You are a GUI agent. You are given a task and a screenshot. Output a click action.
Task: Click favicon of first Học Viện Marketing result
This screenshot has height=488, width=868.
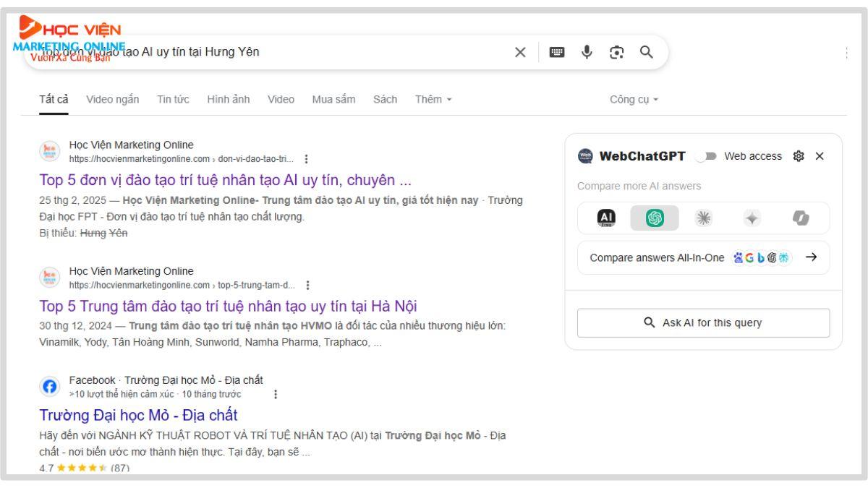coord(50,152)
